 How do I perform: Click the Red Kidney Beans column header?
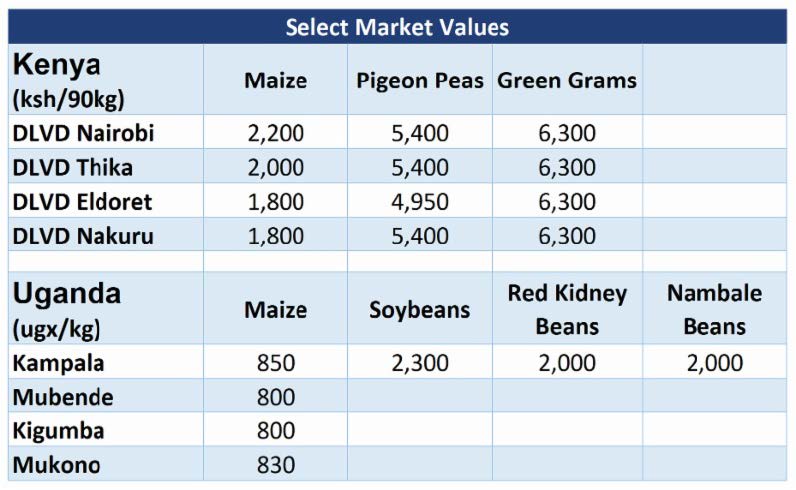[567, 310]
